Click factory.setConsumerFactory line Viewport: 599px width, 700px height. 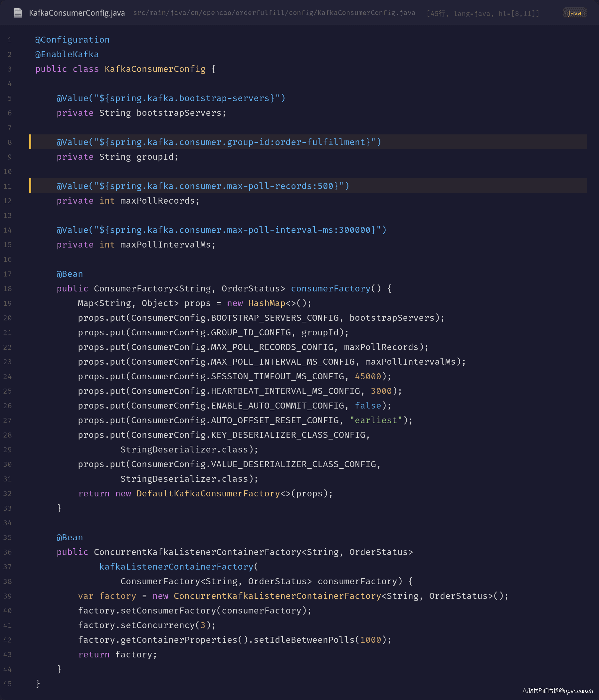click(195, 611)
